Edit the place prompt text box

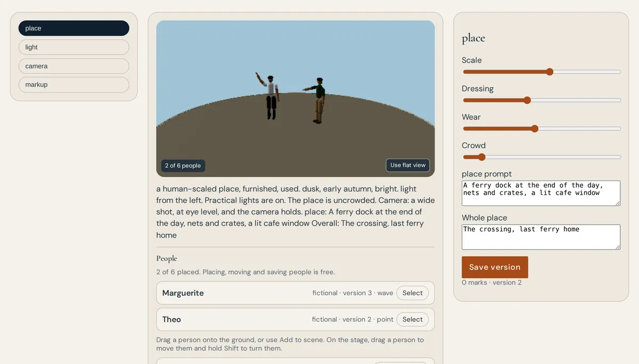pyautogui.click(x=541, y=193)
